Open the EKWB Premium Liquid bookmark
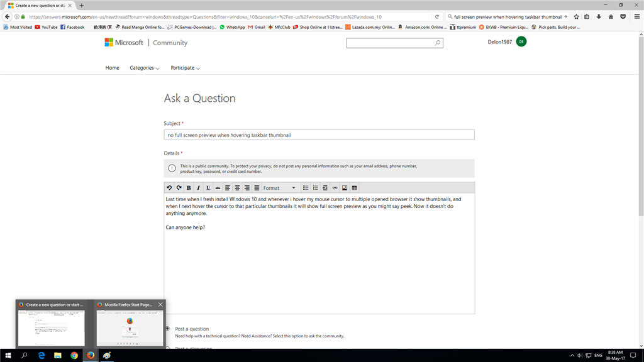The width and height of the screenshot is (644, 362). click(x=504, y=27)
